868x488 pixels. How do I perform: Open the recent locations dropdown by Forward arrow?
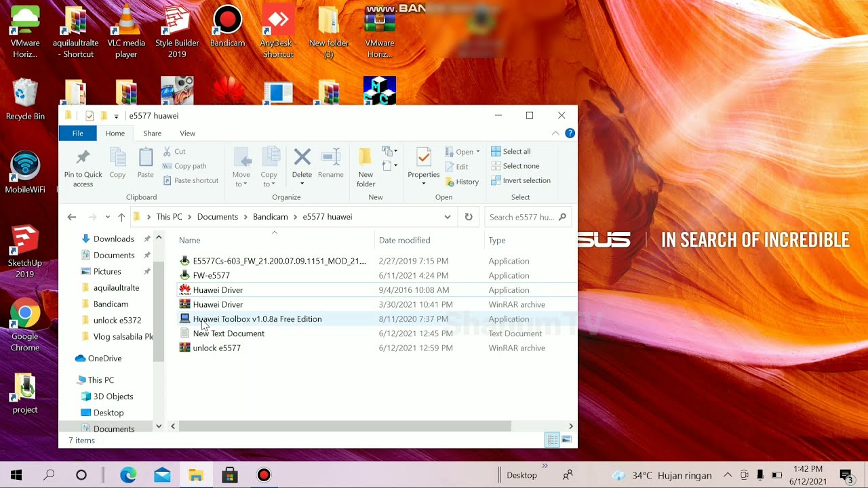[x=108, y=217]
